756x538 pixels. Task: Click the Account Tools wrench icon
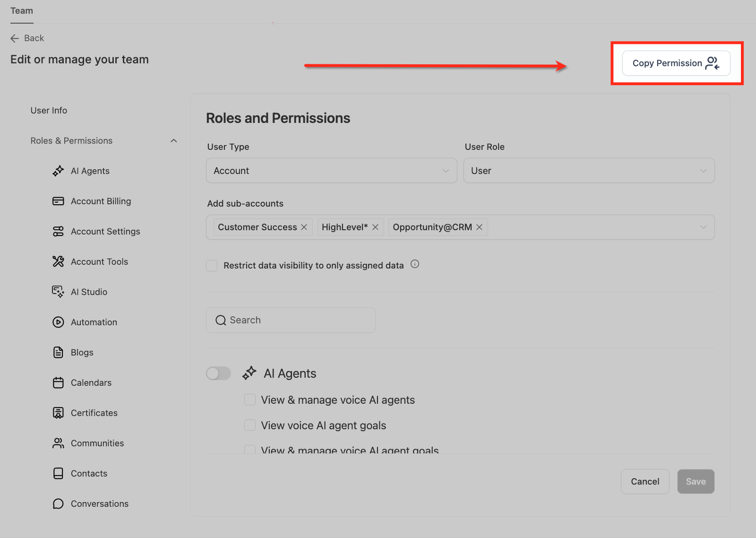(x=58, y=261)
